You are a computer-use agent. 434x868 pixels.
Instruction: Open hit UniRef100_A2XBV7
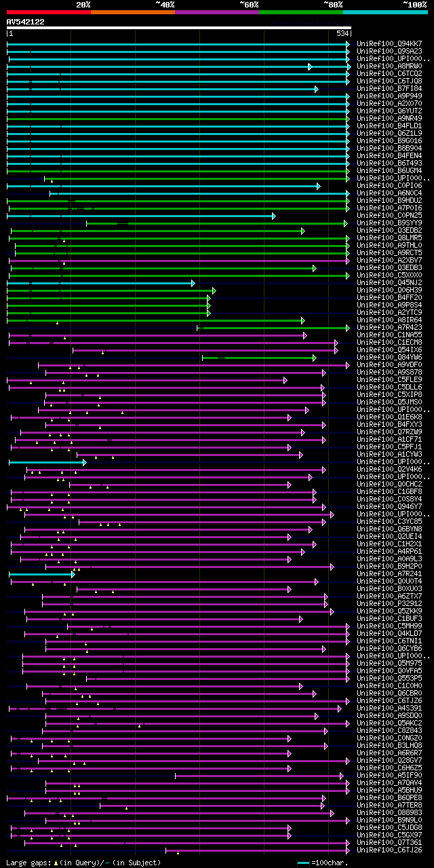391,260
